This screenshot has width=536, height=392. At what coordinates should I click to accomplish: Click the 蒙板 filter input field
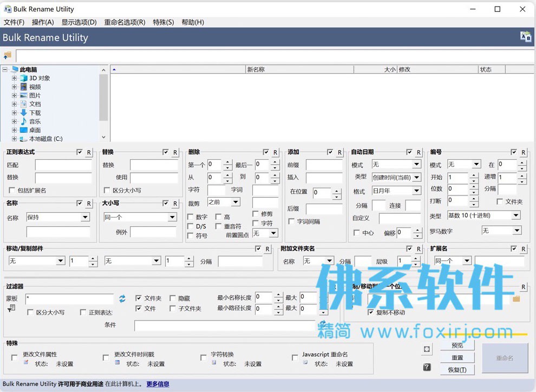pos(69,299)
